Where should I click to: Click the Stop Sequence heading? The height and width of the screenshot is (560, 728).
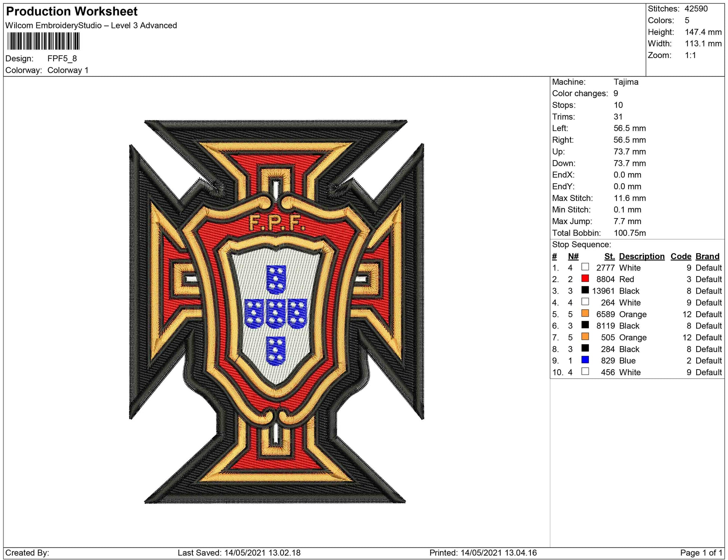581,245
